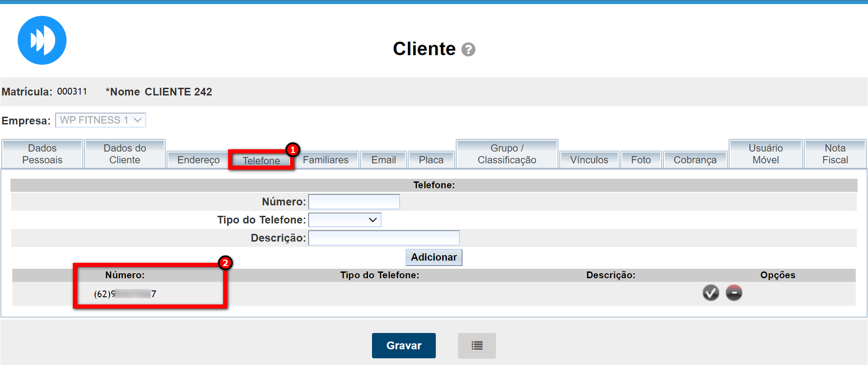Screen dimensions: 868x366
Task: Click the blue fast-forward logo icon
Action: coord(42,40)
